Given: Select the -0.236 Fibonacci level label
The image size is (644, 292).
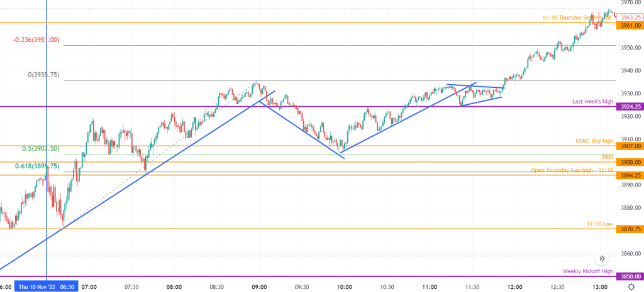Looking at the screenshot, I should click(36, 40).
